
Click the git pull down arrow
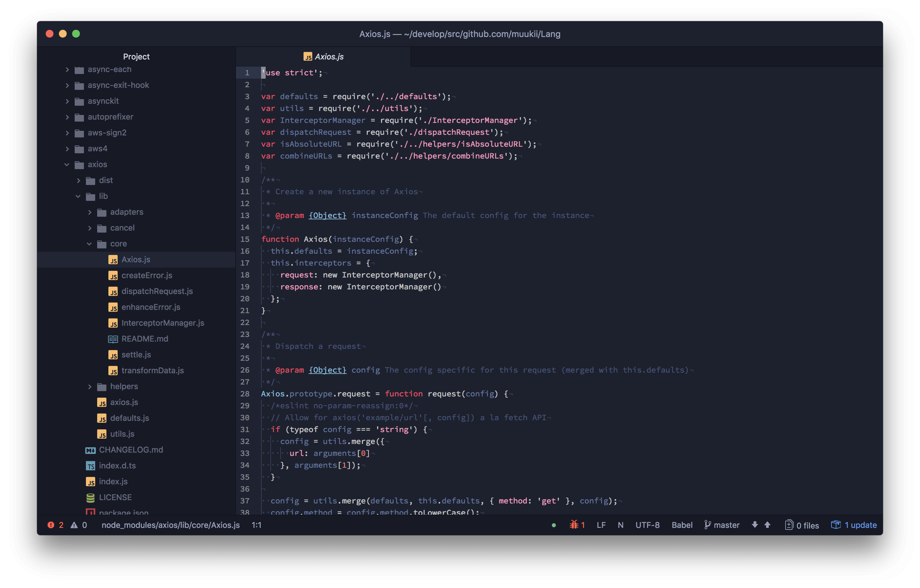point(754,525)
